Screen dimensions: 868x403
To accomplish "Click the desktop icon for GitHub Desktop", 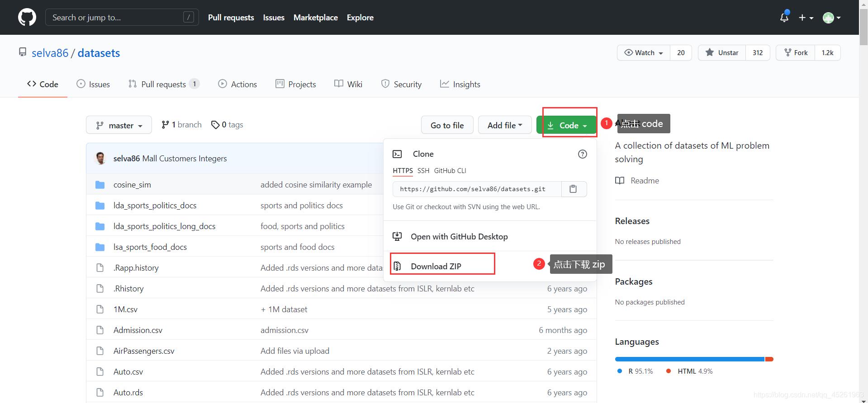I will pyautogui.click(x=397, y=236).
